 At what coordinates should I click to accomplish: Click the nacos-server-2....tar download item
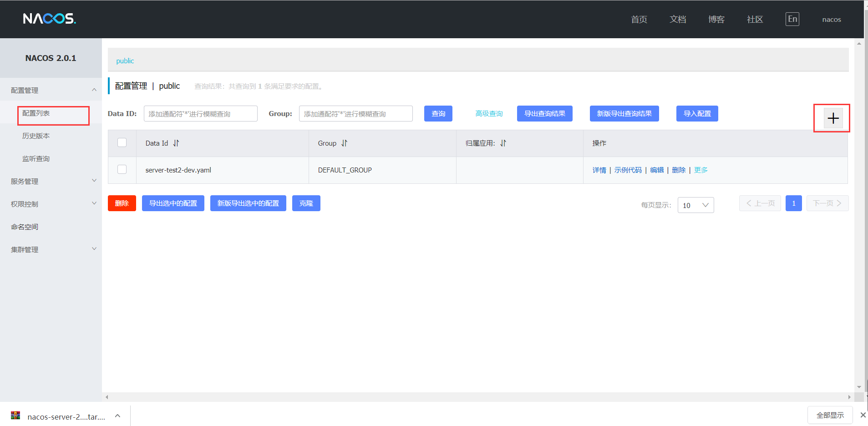66,416
